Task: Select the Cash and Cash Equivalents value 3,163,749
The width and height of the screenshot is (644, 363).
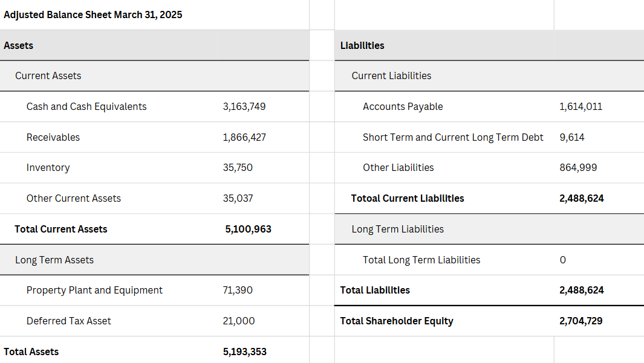Action: [244, 106]
